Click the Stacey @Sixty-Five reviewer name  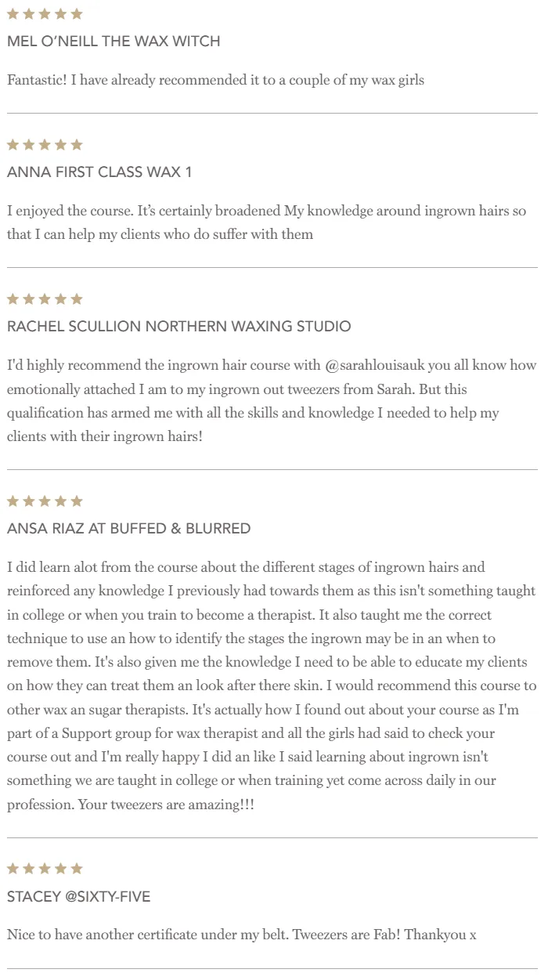coord(78,896)
